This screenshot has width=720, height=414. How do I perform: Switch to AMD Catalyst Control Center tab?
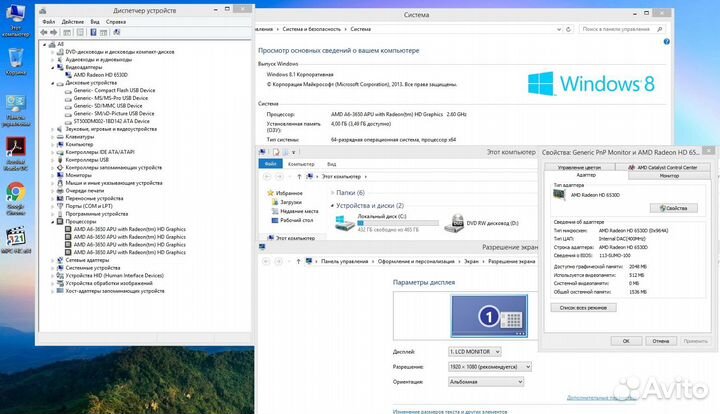coord(663,168)
